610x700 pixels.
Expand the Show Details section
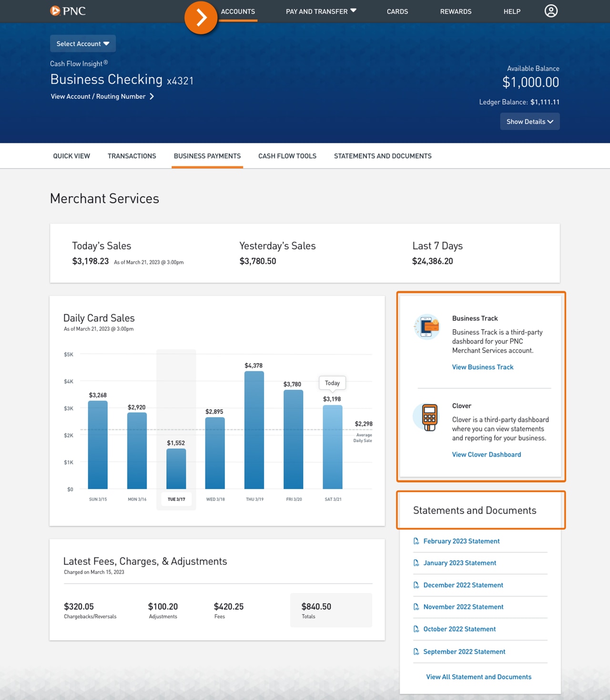pos(529,121)
